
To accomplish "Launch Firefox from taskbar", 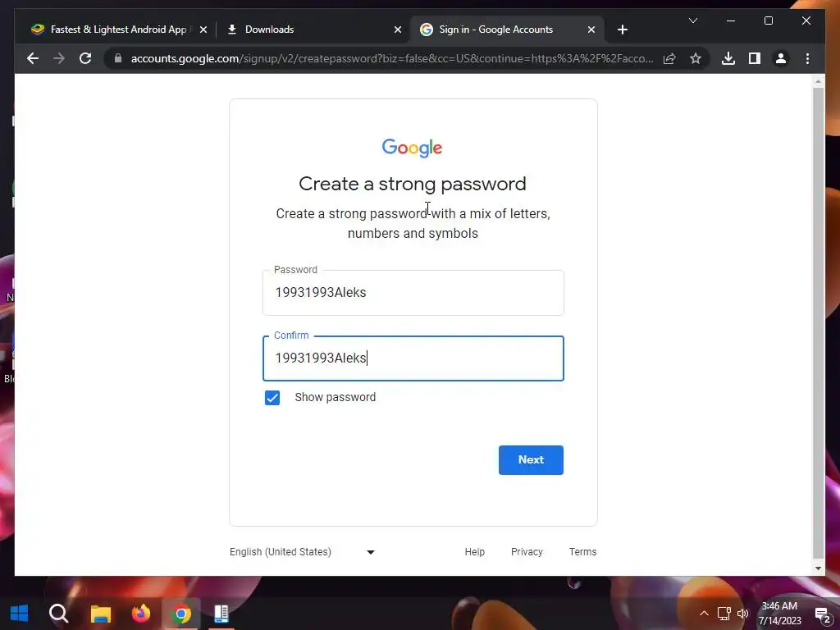I will tap(141, 614).
